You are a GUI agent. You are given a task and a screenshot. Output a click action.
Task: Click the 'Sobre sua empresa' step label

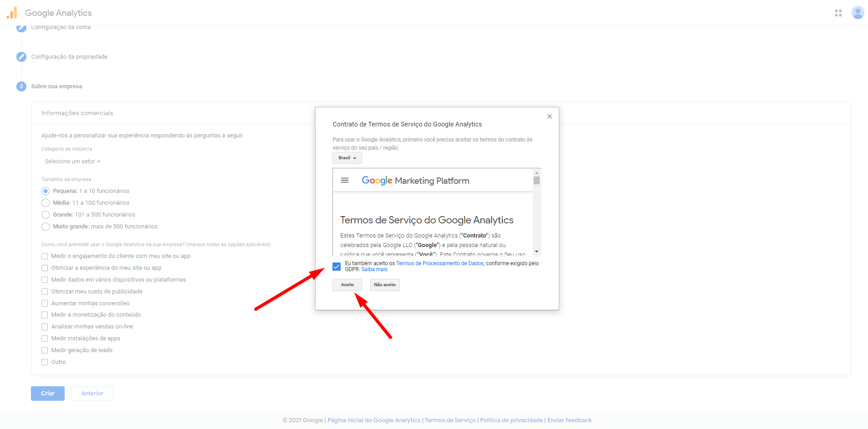56,86
